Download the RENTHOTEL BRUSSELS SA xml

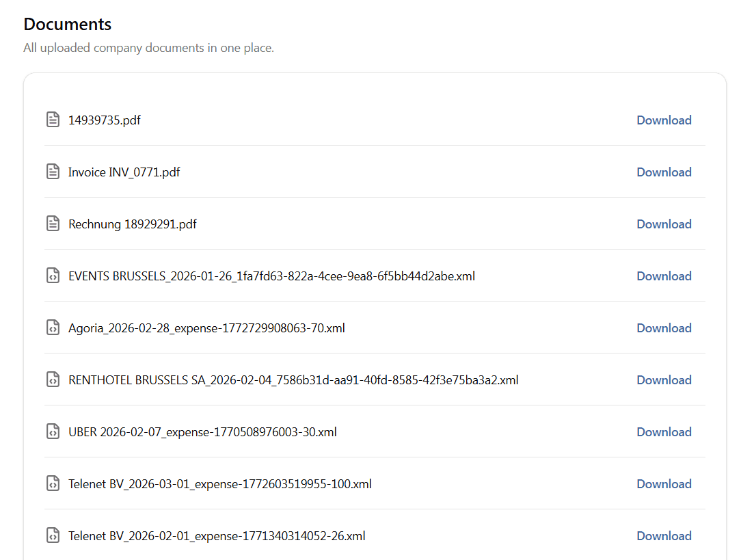coord(664,379)
